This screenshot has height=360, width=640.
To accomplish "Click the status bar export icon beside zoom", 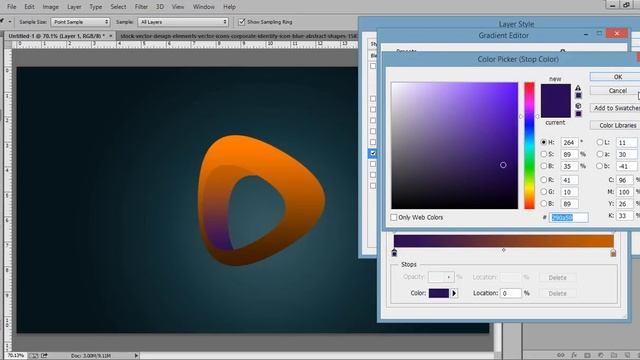I will 44,356.
